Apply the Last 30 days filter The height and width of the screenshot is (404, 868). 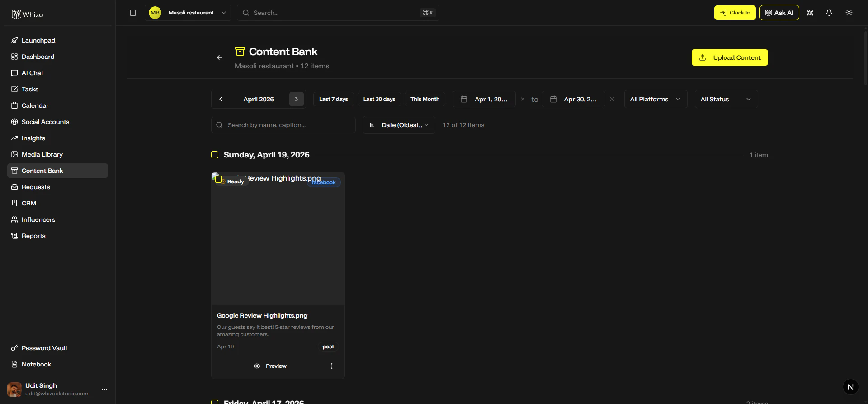click(x=379, y=99)
